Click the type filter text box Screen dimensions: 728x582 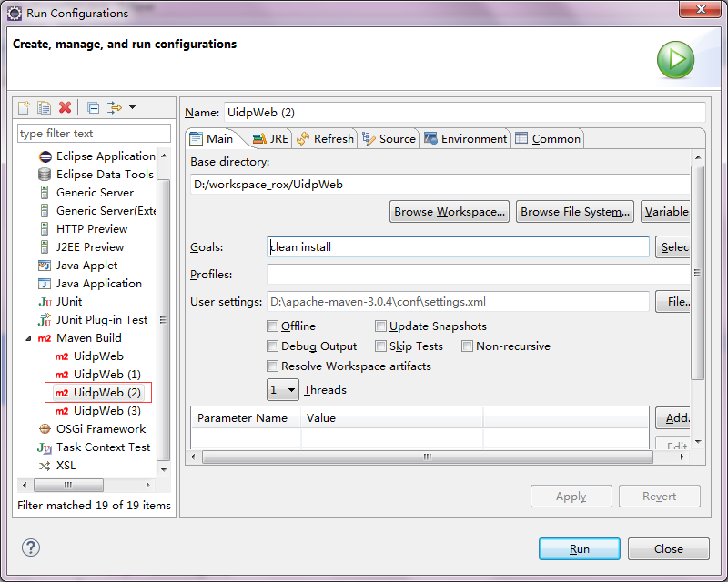tap(95, 134)
